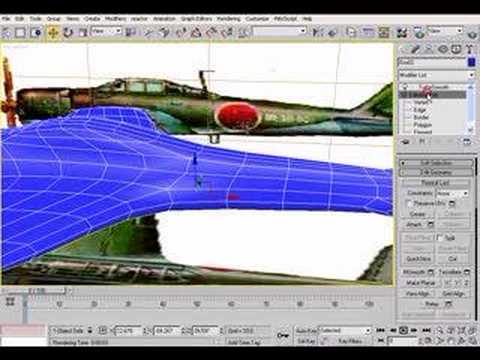
Task: Click the Make Planar button
Action: click(421, 283)
